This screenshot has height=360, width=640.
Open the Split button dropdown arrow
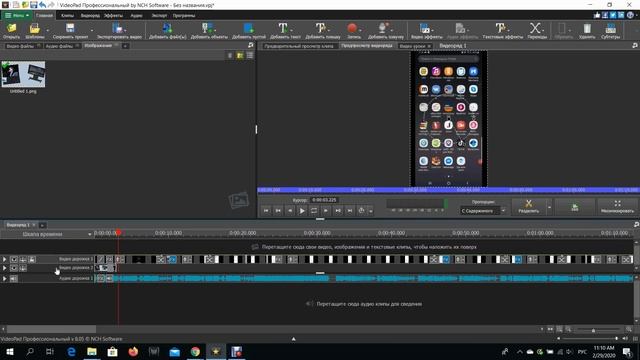549,207
